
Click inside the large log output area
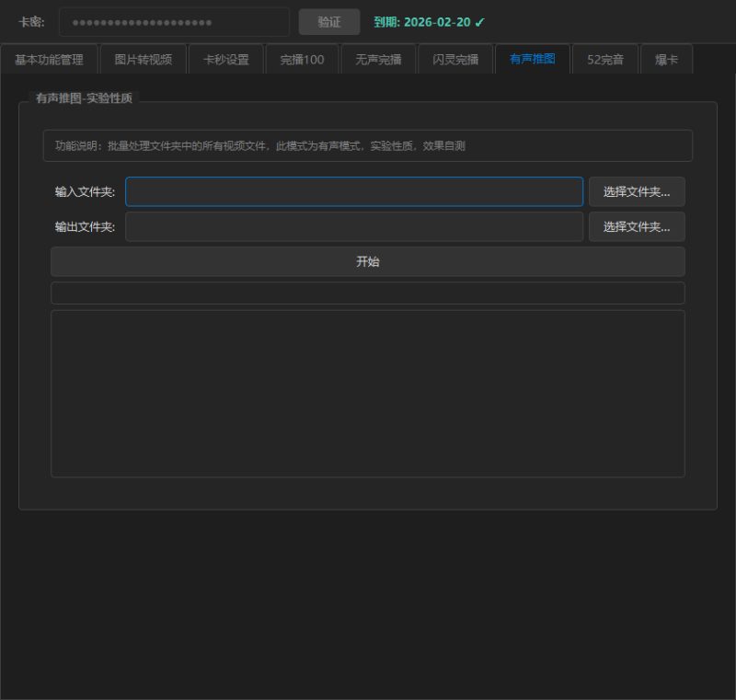tap(367, 393)
